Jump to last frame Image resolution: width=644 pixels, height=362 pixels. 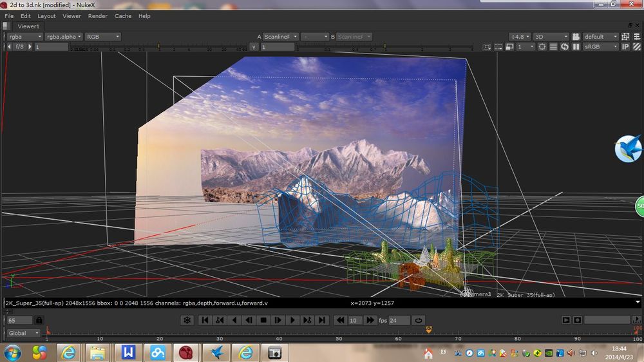(322, 320)
